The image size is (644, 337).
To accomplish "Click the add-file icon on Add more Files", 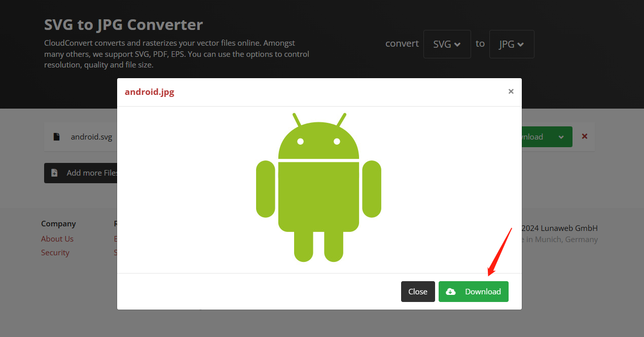I will click(54, 173).
